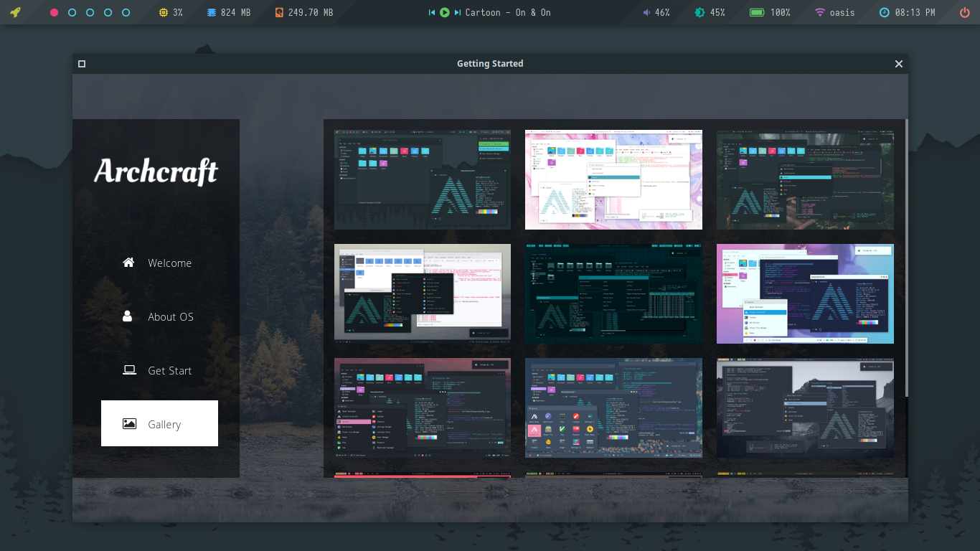Click the 46% volume value
The width and height of the screenshot is (980, 551).
point(662,13)
